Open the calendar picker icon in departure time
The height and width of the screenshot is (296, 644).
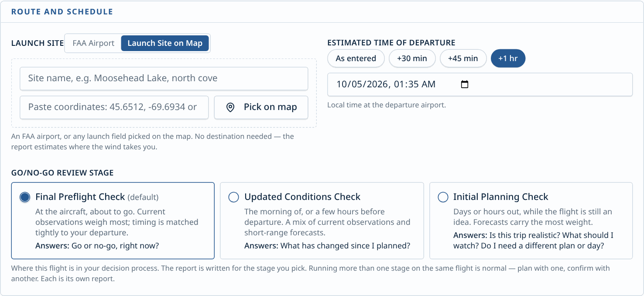[465, 84]
